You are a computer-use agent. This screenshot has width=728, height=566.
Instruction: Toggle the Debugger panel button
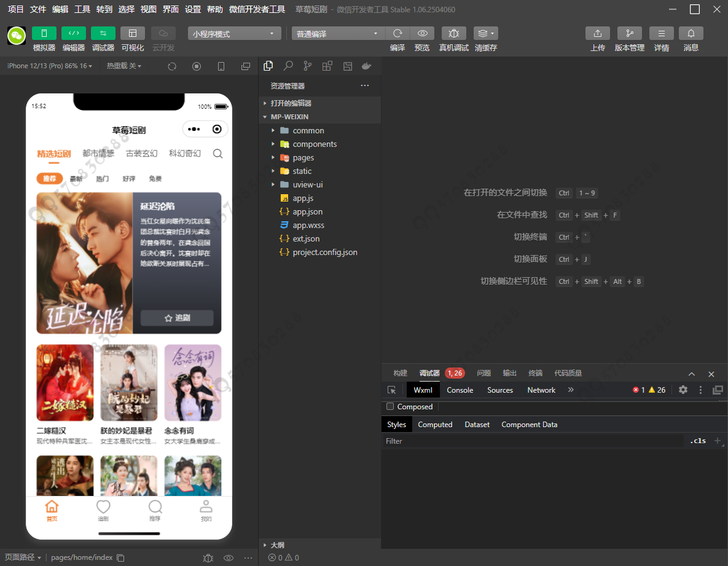pyautogui.click(x=103, y=33)
